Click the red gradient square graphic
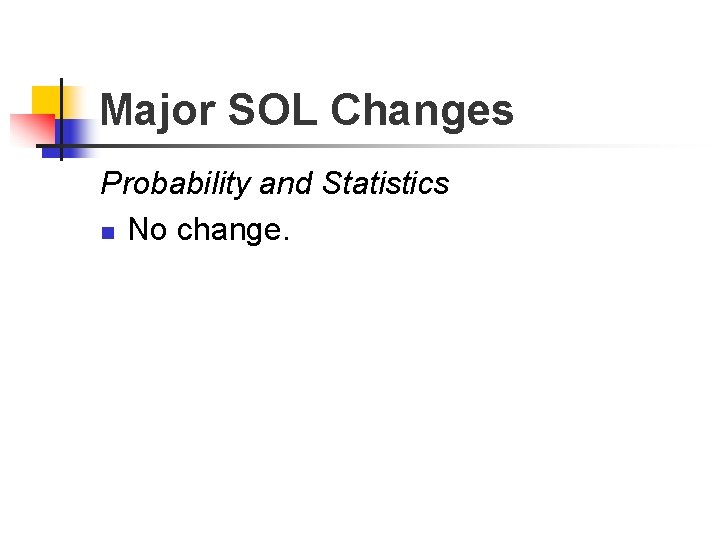 32,129
